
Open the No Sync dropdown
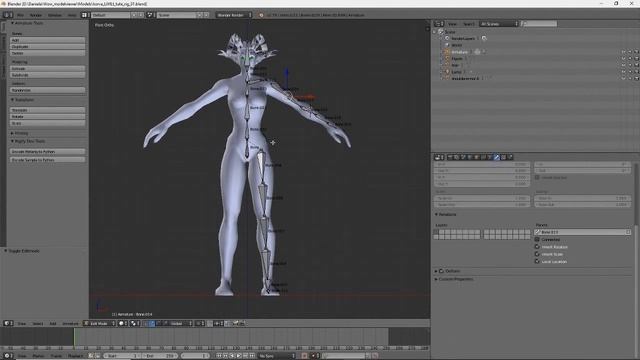[x=277, y=356]
